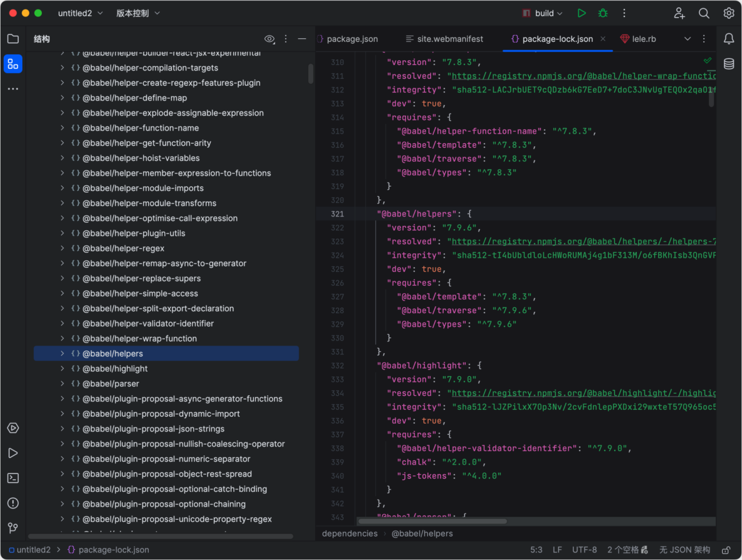This screenshot has height=560, width=742.
Task: Open the Git tool window icon
Action: point(13,528)
